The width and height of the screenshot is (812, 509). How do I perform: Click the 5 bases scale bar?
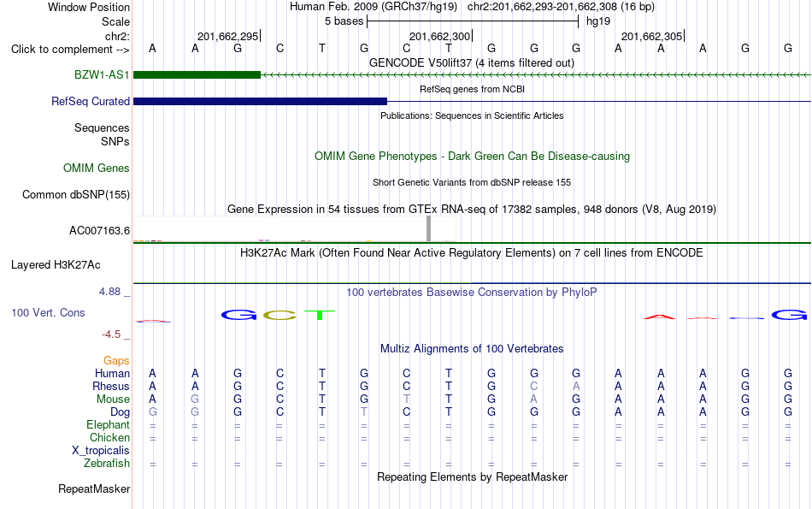point(473,21)
